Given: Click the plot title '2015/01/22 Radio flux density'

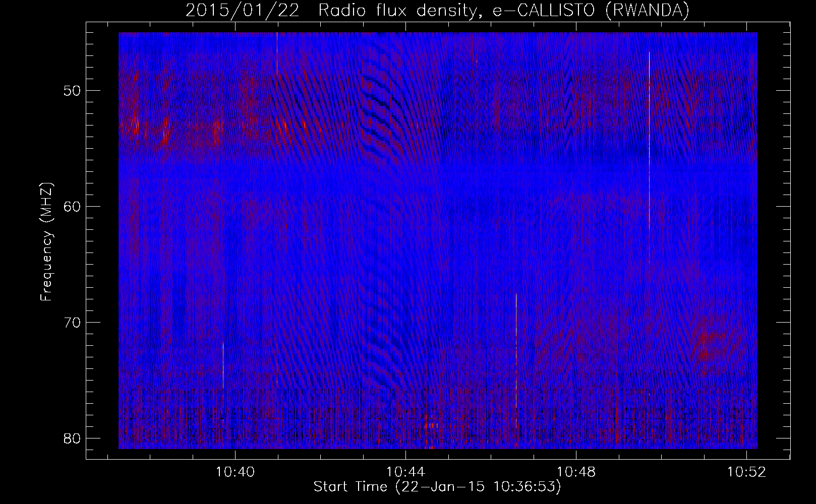Looking at the screenshot, I should [437, 11].
